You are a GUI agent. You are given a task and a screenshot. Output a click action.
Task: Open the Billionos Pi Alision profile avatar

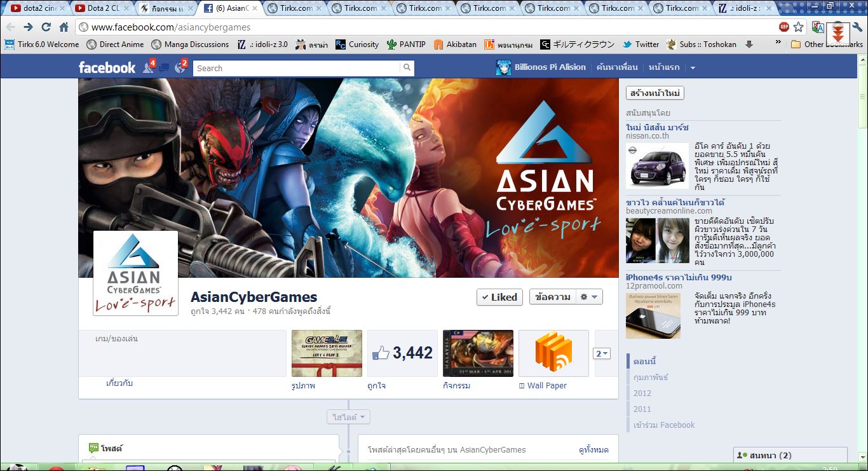pos(503,67)
